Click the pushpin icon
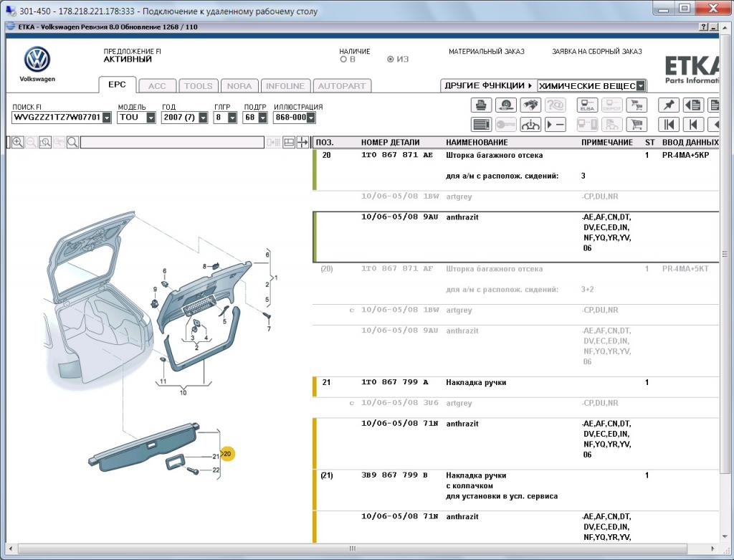The height and width of the screenshot is (560, 734). [669, 105]
